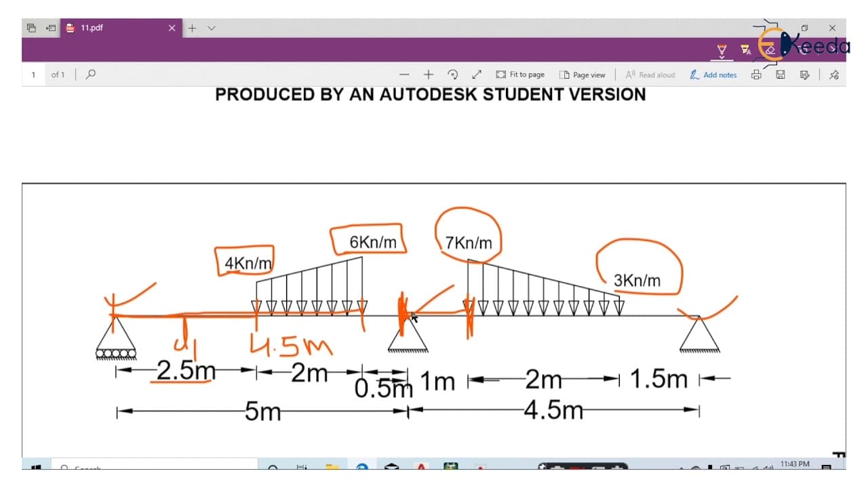Print the PDF document
The height and width of the screenshot is (488, 868).
click(756, 75)
